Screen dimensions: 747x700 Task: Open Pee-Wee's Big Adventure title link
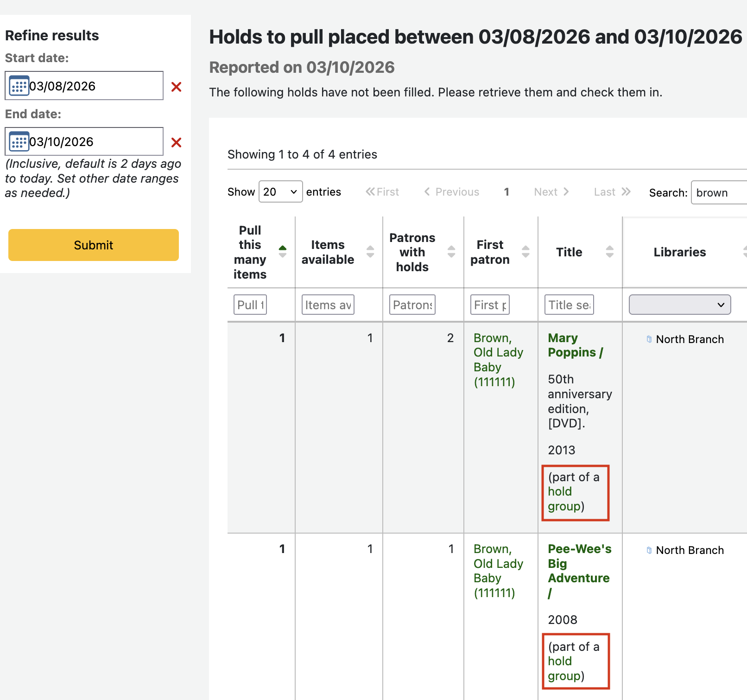(579, 563)
